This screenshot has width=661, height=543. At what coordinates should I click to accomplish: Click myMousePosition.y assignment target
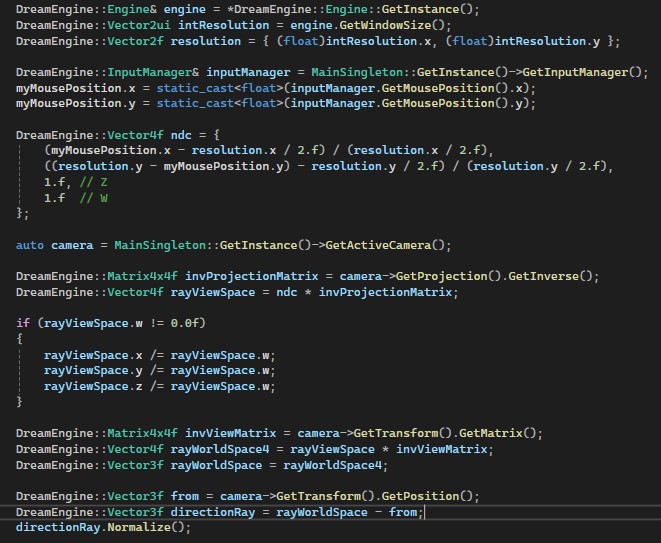[x=75, y=104]
